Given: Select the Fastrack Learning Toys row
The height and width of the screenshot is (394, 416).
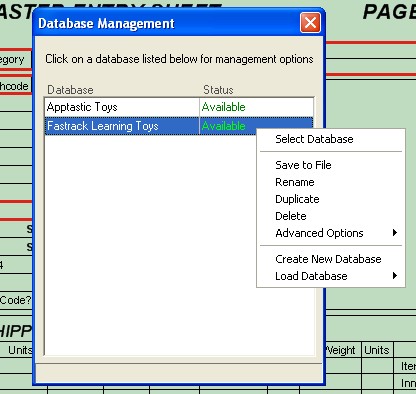Looking at the screenshot, I should tap(179, 126).
